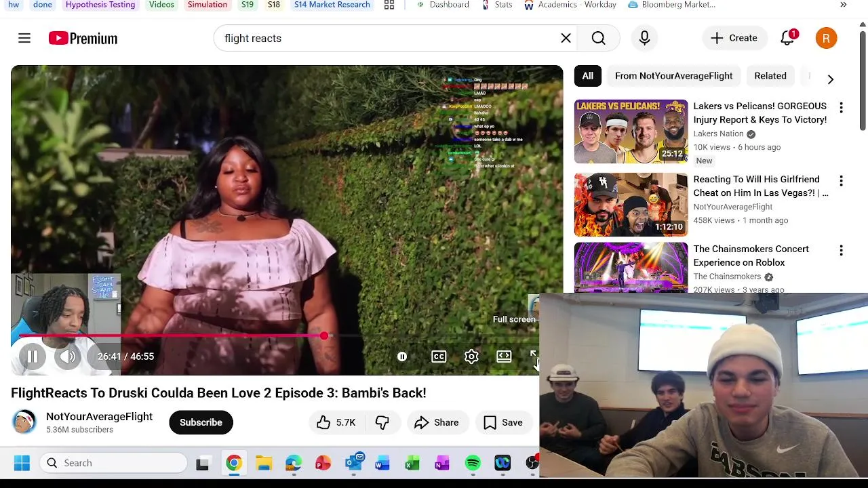Open the Academics - Workday bookmark
The width and height of the screenshot is (868, 488).
pos(570,5)
